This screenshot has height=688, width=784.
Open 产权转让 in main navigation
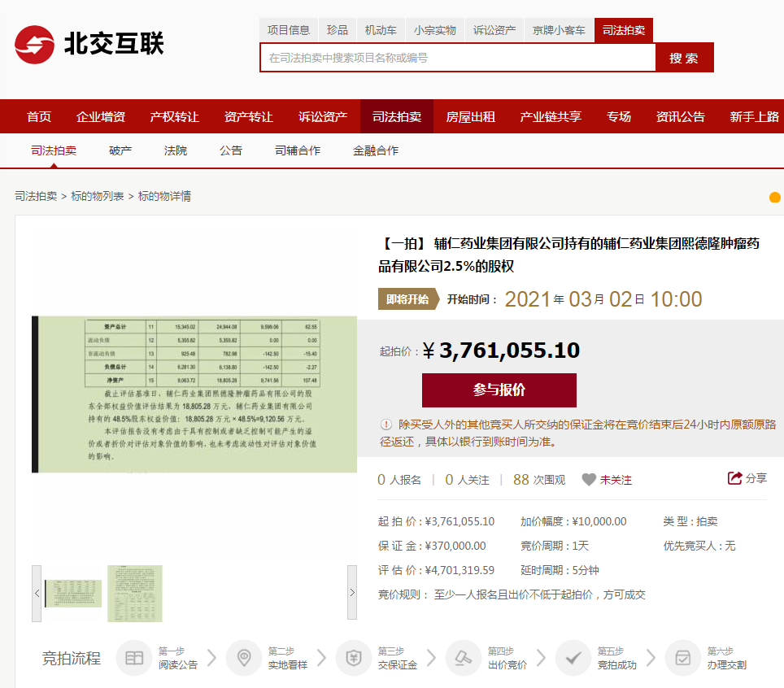click(175, 116)
